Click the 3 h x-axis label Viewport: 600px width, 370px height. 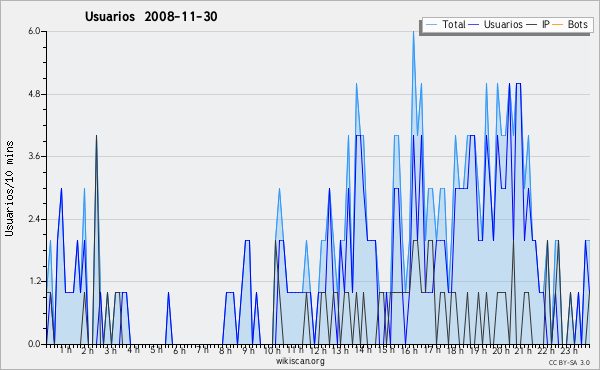pos(111,350)
